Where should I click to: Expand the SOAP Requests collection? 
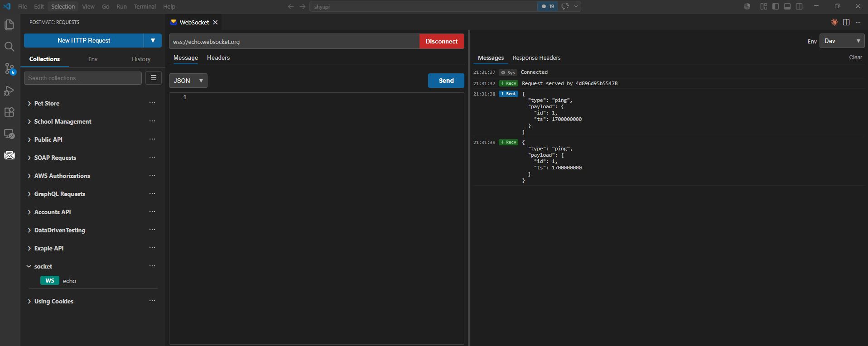pos(29,158)
